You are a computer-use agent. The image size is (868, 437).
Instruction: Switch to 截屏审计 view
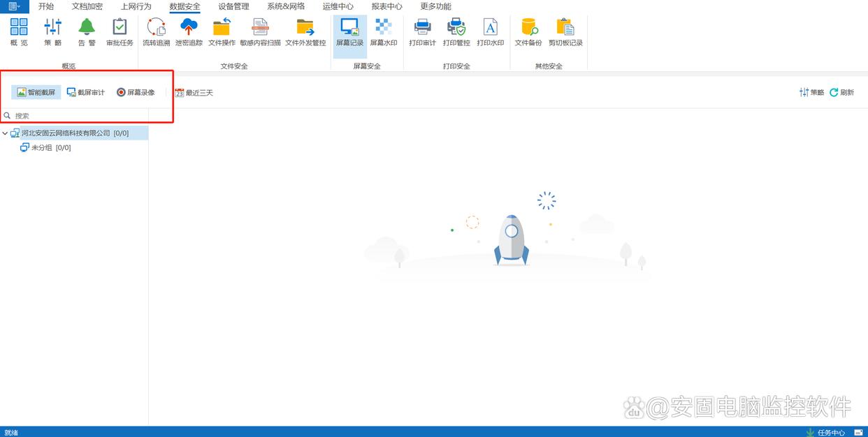(86, 92)
